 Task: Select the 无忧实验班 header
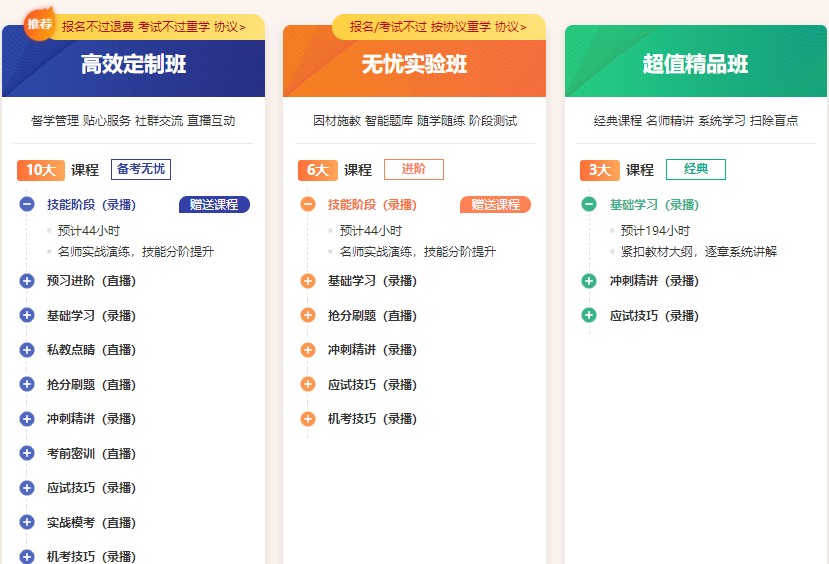coord(414,64)
